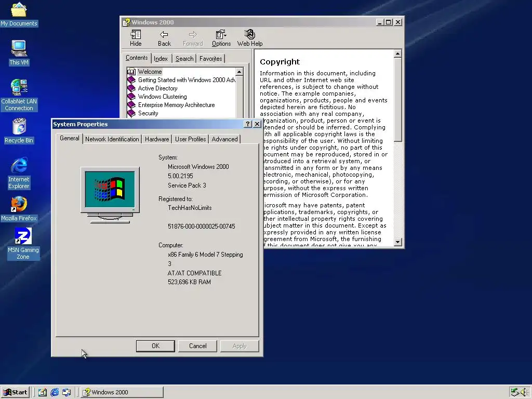Viewport: 532px width, 399px height.
Task: Click the product ID '51876-000-0000025-00745'
Action: click(x=201, y=227)
